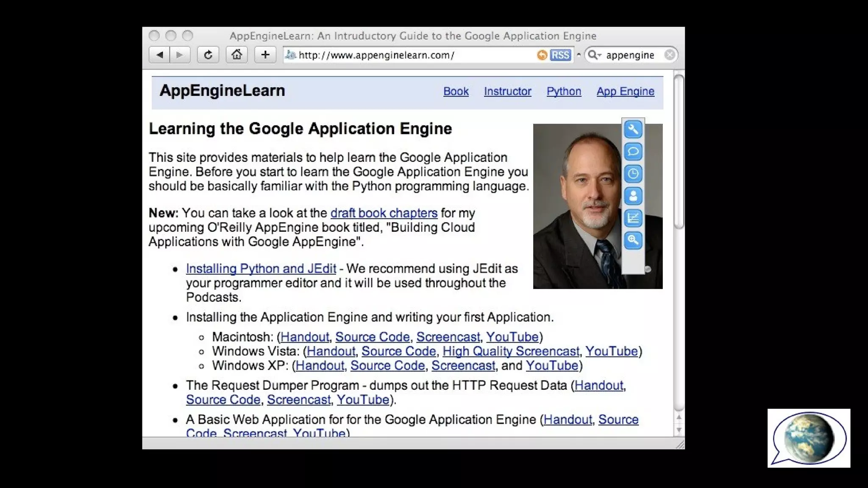Click the browser forward arrow button

[180, 55]
